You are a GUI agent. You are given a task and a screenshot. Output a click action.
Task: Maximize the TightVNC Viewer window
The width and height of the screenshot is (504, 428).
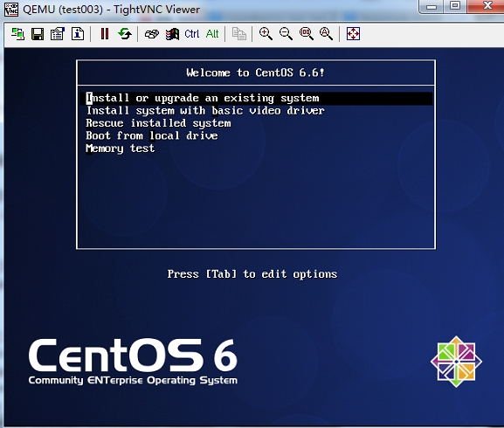pyautogui.click(x=455, y=6)
